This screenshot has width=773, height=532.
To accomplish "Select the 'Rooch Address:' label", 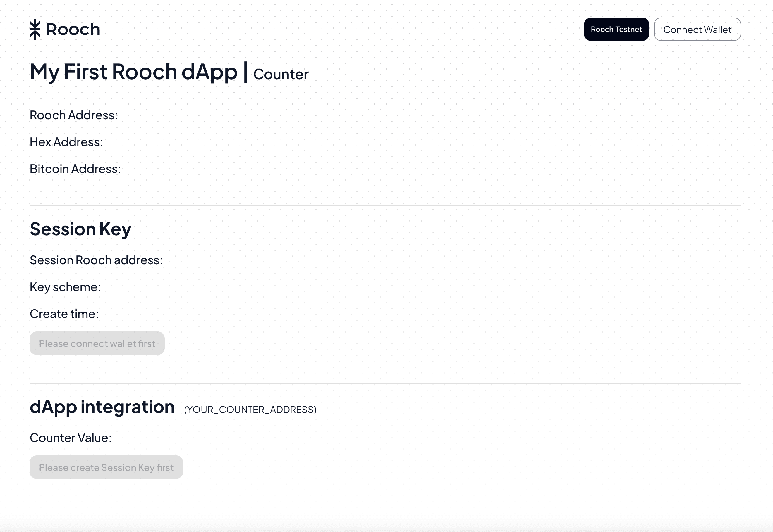I will point(74,115).
